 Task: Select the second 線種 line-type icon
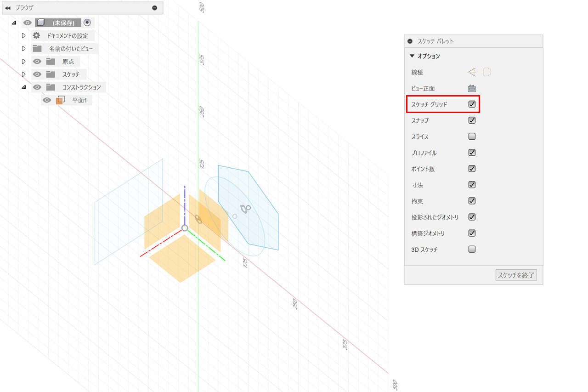[x=487, y=72]
